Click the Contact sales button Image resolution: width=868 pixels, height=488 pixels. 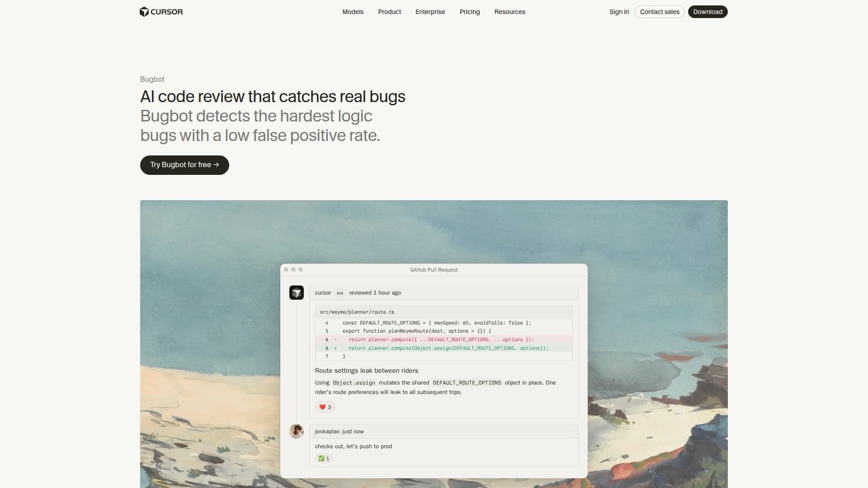pos(660,12)
